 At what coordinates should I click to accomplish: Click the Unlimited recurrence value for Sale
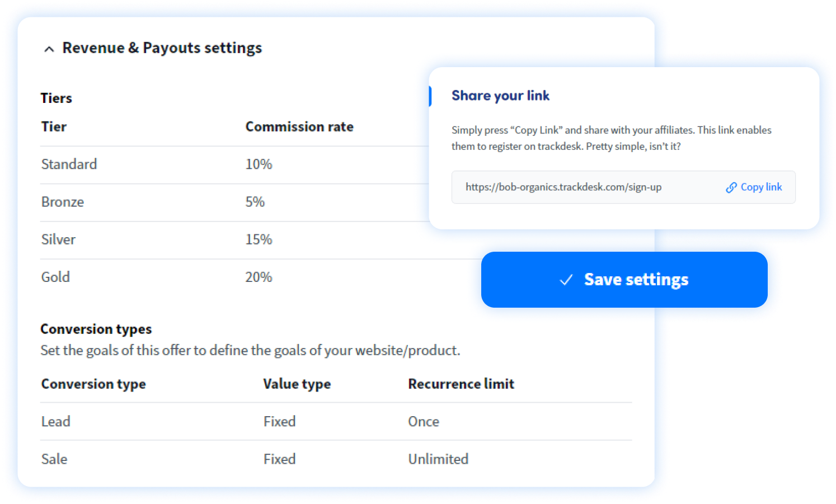tap(438, 459)
